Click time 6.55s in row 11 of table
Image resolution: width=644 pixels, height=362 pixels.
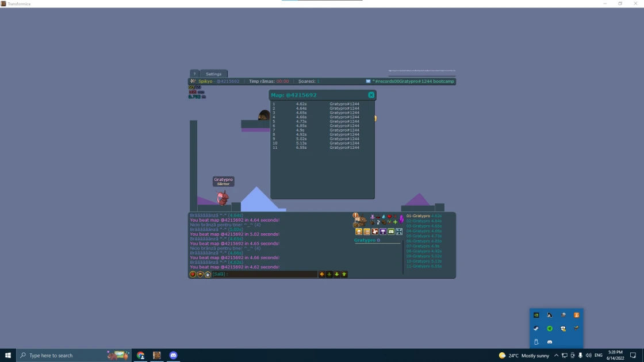(x=301, y=147)
